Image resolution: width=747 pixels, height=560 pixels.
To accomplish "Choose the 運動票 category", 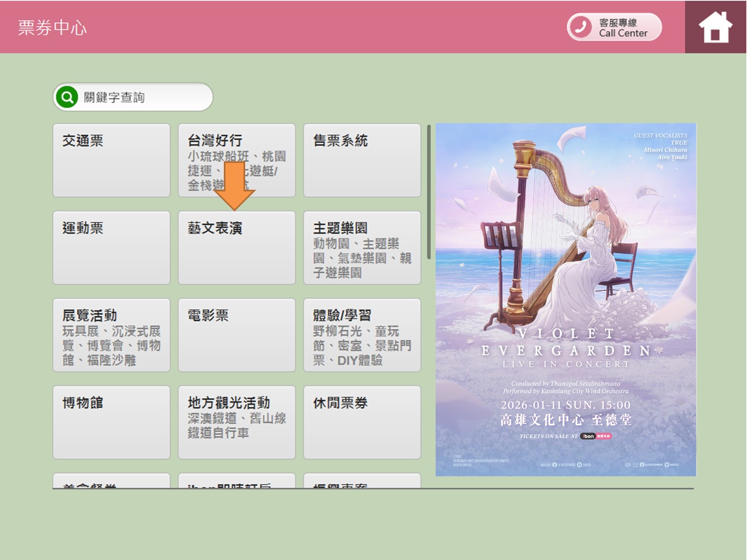I will [x=111, y=248].
